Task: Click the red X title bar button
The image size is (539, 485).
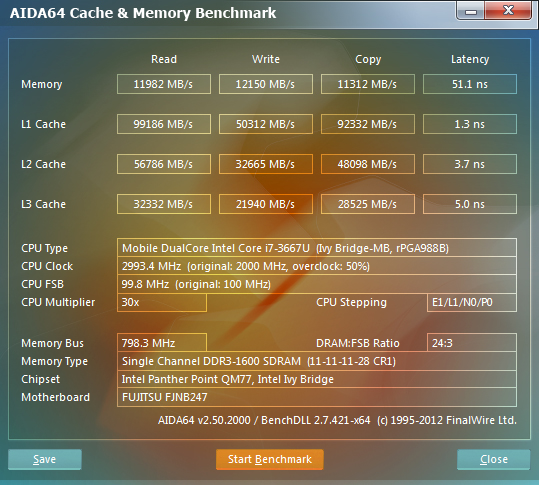Action: 508,11
